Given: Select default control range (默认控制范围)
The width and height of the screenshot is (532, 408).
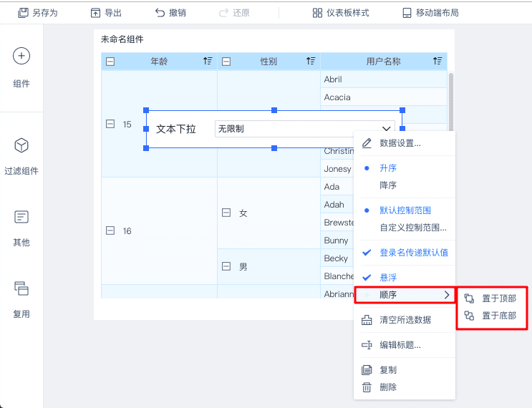Looking at the screenshot, I should pos(405,210).
